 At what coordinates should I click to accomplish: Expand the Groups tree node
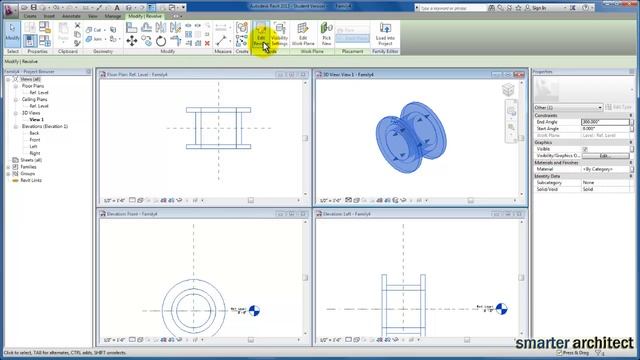[8, 173]
